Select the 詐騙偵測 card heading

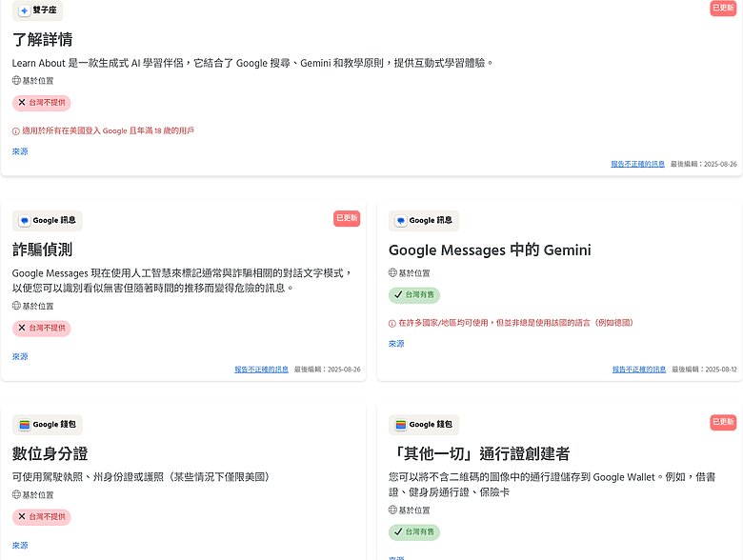[42, 250]
